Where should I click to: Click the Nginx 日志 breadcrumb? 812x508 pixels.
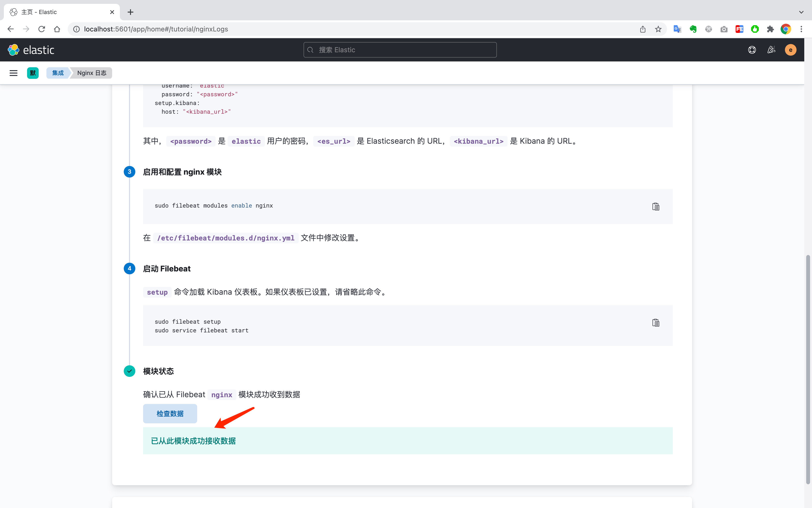[92, 73]
